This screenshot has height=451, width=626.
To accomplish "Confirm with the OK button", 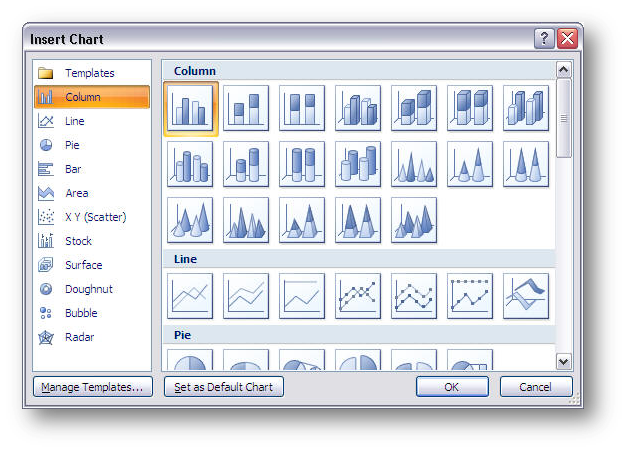I will click(452, 387).
